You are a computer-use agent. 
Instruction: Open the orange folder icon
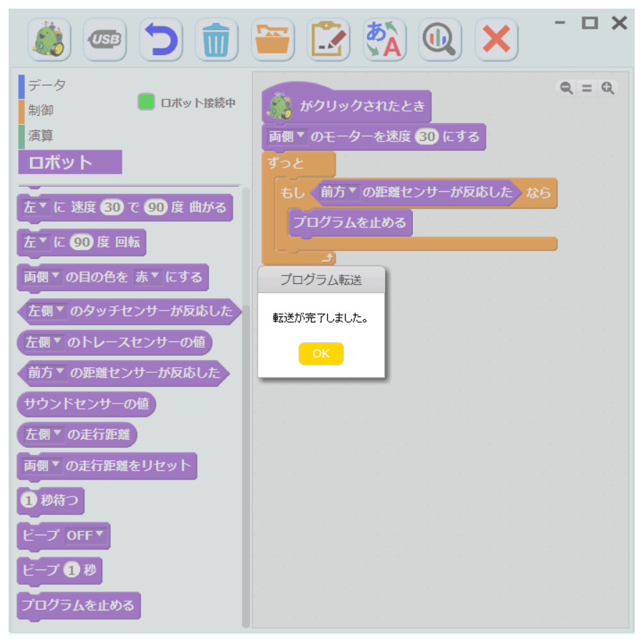273,39
